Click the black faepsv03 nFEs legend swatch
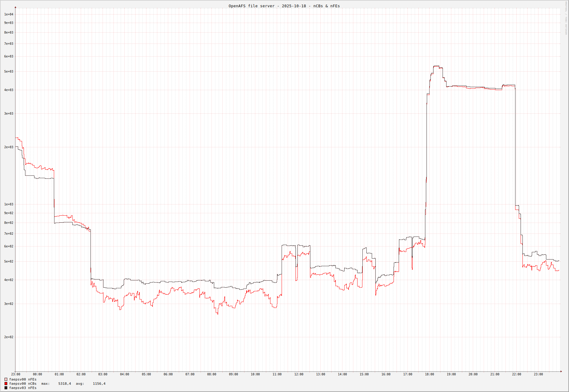Image resolution: width=569 pixels, height=392 pixels. pos(6,388)
